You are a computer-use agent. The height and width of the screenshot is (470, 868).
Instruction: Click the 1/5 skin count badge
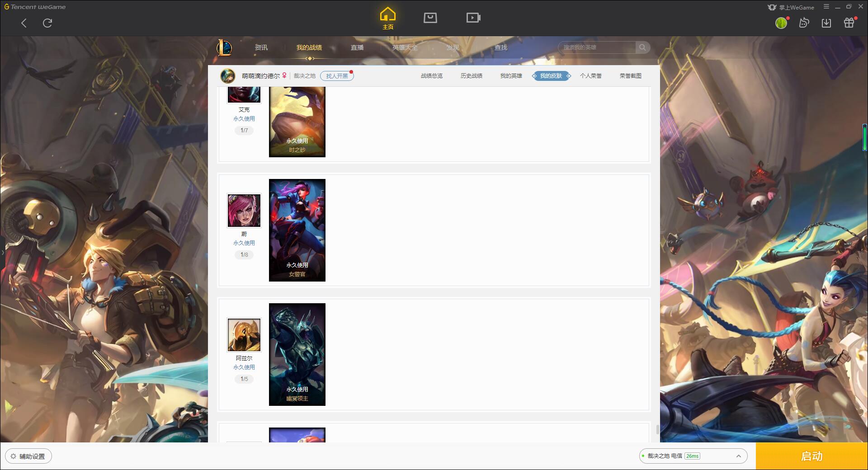pos(244,379)
